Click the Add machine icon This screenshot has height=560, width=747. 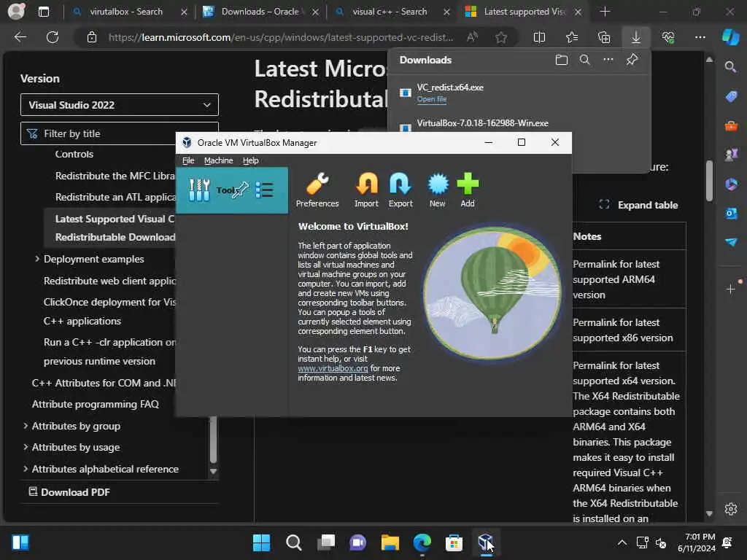[468, 190]
